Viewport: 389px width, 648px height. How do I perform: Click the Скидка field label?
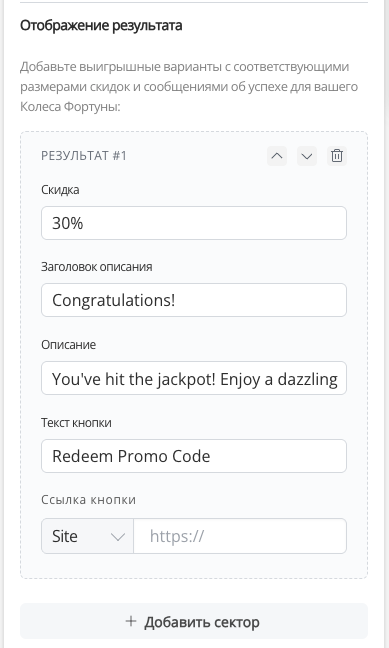[60, 190]
